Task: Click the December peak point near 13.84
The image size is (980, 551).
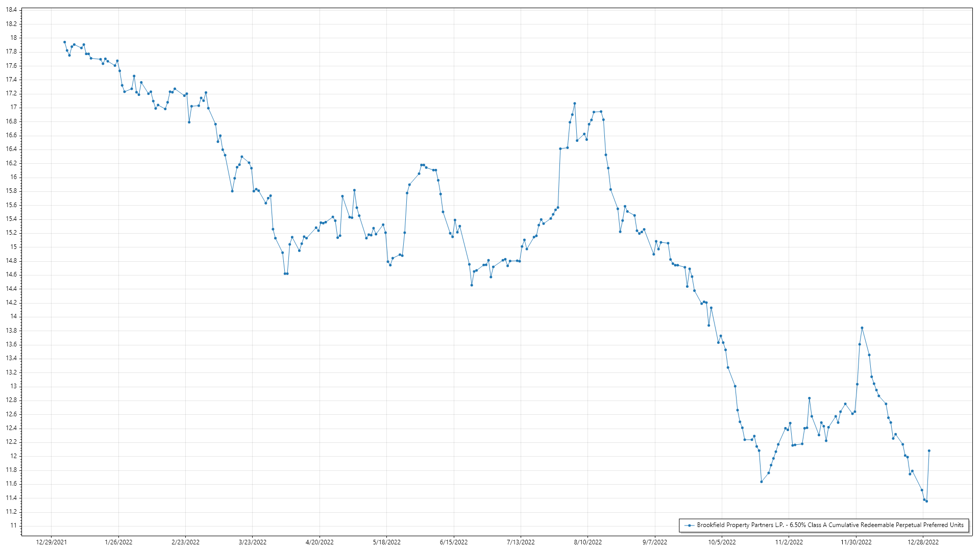Action: (862, 328)
